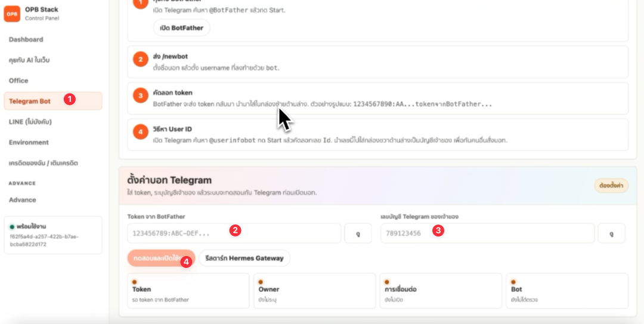This screenshot has height=324, width=644.
Task: Select the การเชื่อมต่อ status card
Action: pyautogui.click(x=441, y=291)
